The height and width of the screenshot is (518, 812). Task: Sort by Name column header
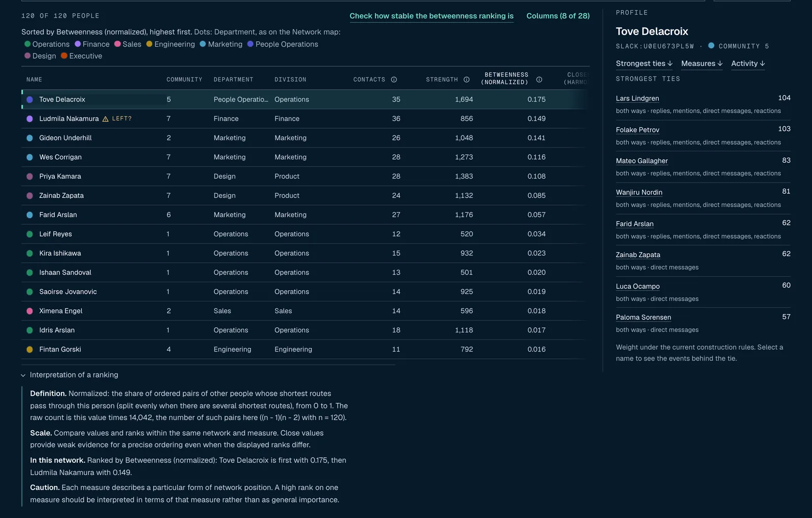(x=34, y=80)
